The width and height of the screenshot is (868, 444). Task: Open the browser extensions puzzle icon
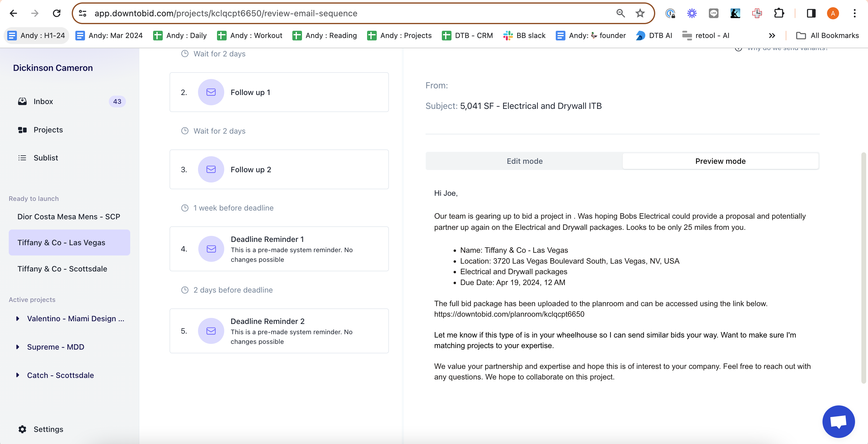pos(779,14)
